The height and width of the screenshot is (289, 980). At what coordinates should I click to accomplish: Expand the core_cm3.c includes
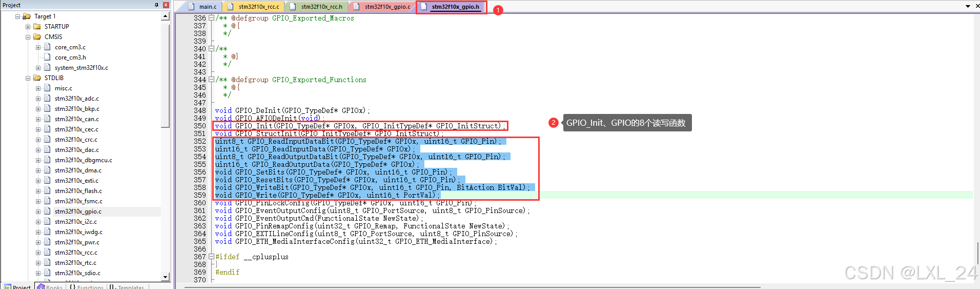pyautogui.click(x=38, y=47)
